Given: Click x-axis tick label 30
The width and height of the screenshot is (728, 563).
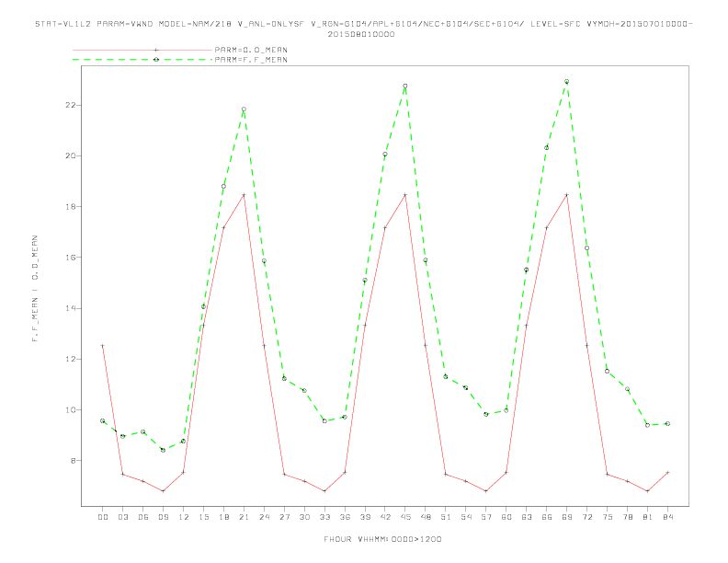Looking at the screenshot, I should pos(304,517).
